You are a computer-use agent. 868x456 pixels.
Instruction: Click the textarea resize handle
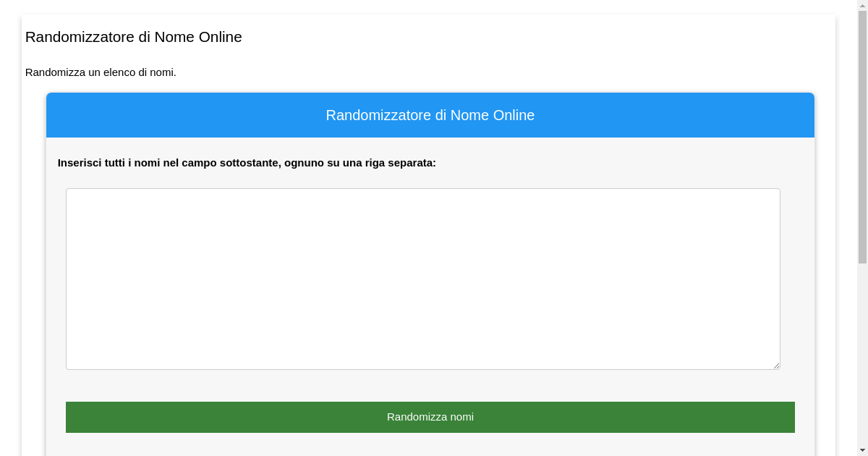click(x=777, y=366)
